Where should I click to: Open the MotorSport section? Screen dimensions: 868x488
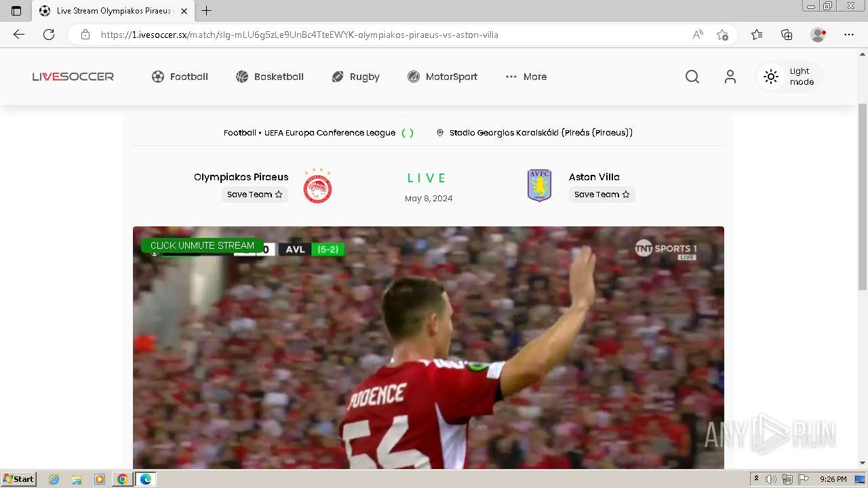pyautogui.click(x=442, y=77)
